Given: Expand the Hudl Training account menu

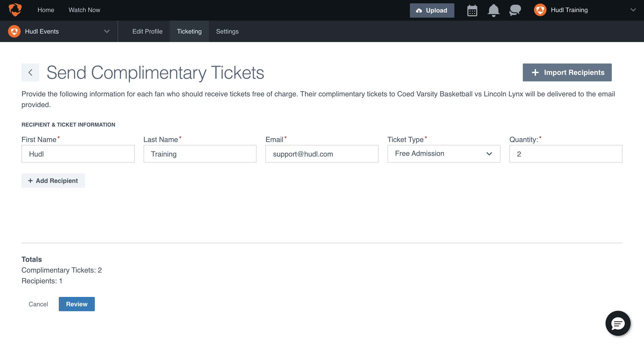Looking at the screenshot, I should pos(633,10).
